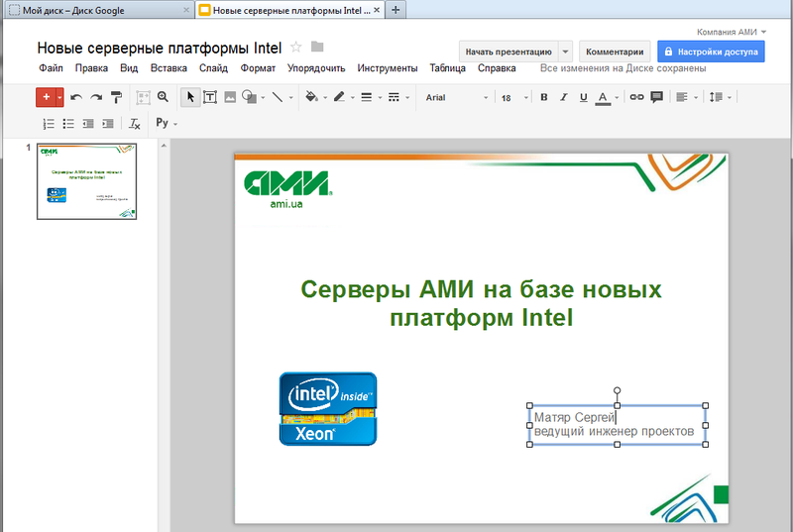The height and width of the screenshot is (532, 793).
Task: Click the Insert link chain icon
Action: tap(636, 97)
